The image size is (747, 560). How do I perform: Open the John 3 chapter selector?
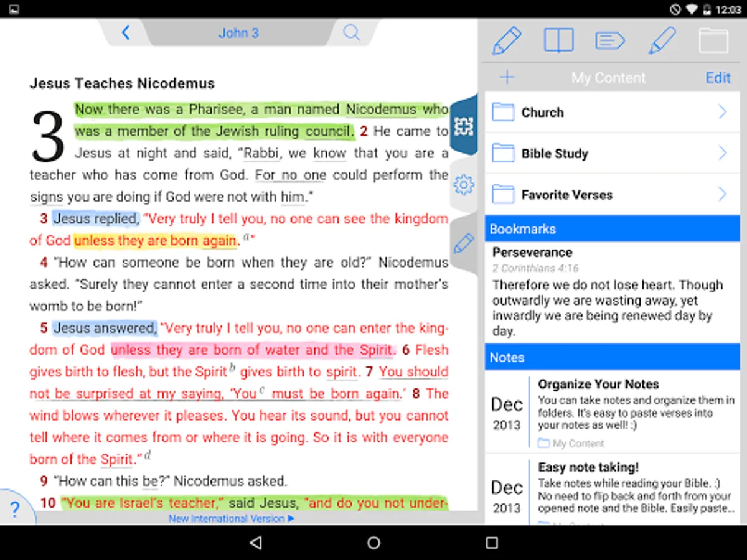click(238, 33)
